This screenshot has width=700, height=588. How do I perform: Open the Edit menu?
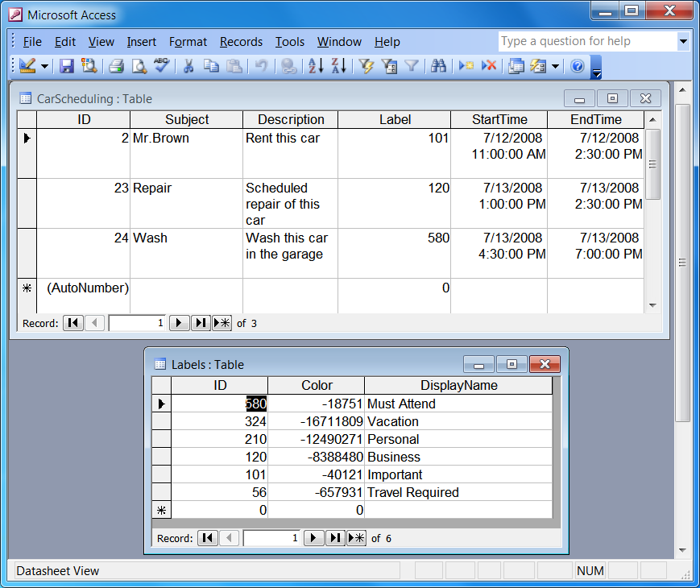65,42
